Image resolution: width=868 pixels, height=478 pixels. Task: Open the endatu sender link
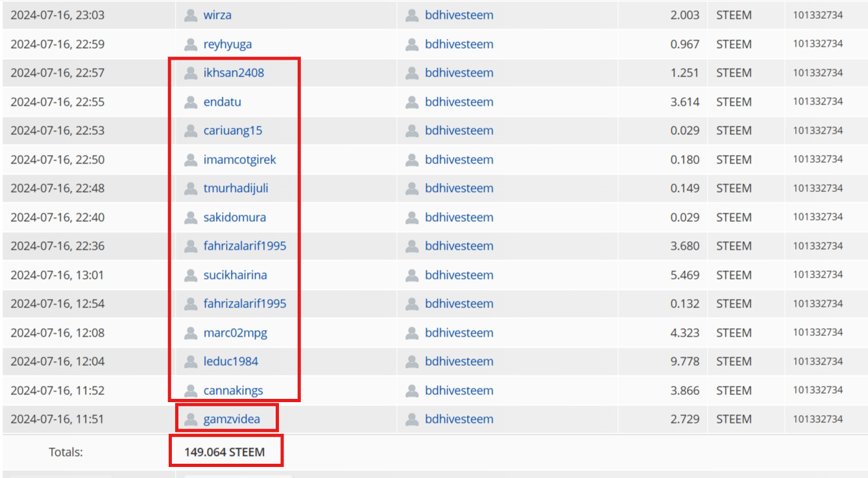coord(223,102)
